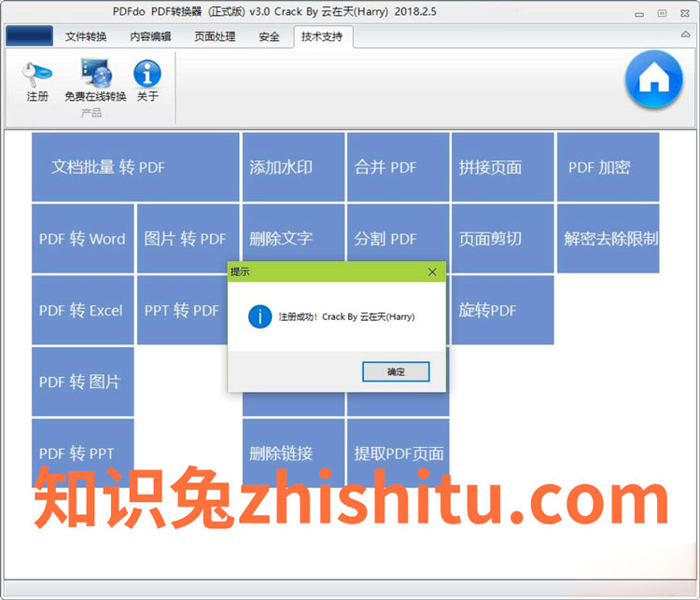The image size is (700, 600).
Task: Switch to the 文件转换 tab
Action: pos(86,36)
